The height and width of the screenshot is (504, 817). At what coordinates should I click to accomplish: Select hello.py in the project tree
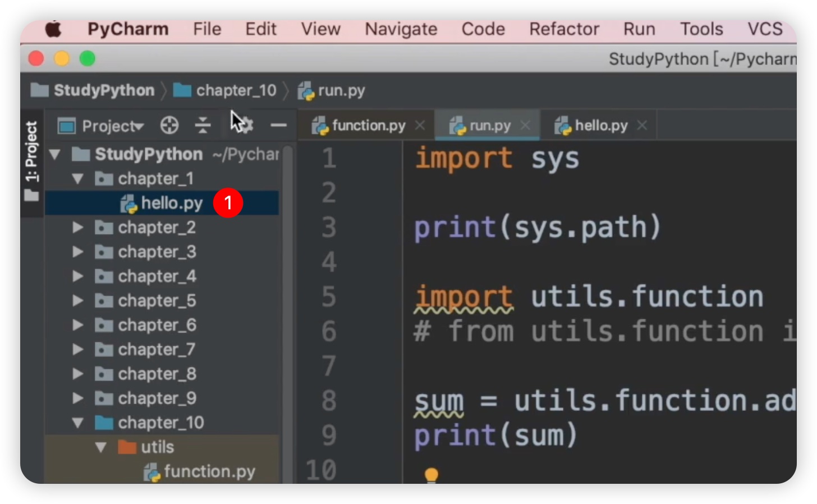pyautogui.click(x=162, y=203)
